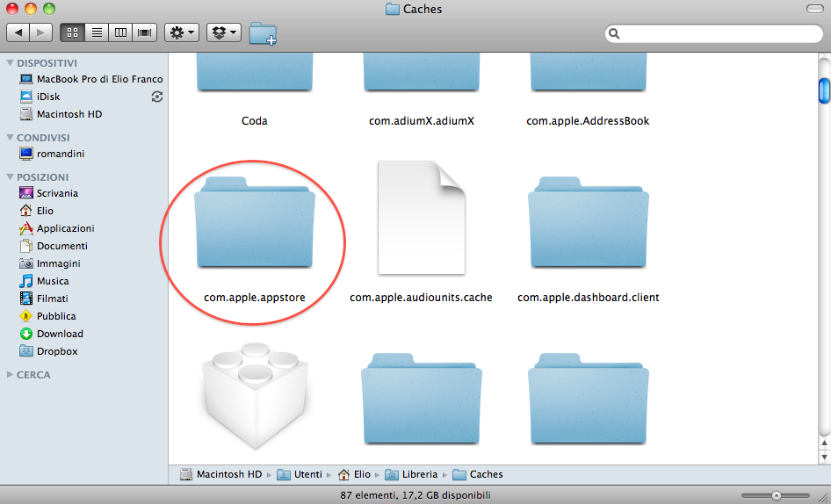The image size is (831, 504).
Task: Click Utenti in the path bar
Action: 307,474
